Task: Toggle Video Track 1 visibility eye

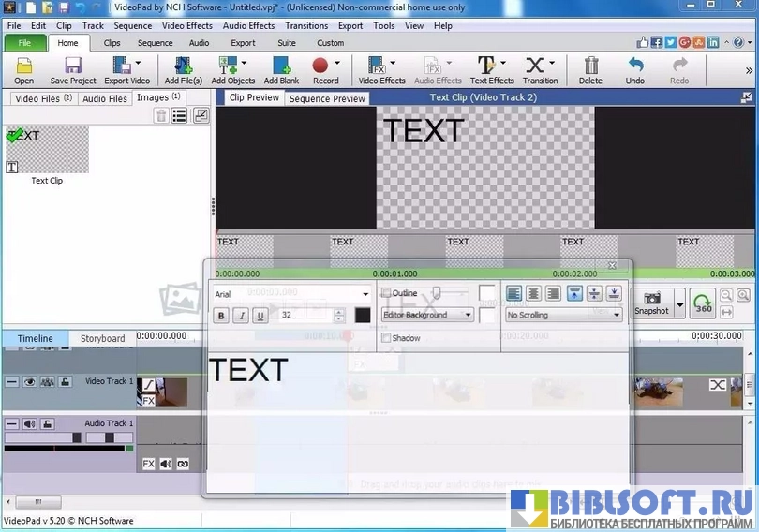Action: point(31,382)
